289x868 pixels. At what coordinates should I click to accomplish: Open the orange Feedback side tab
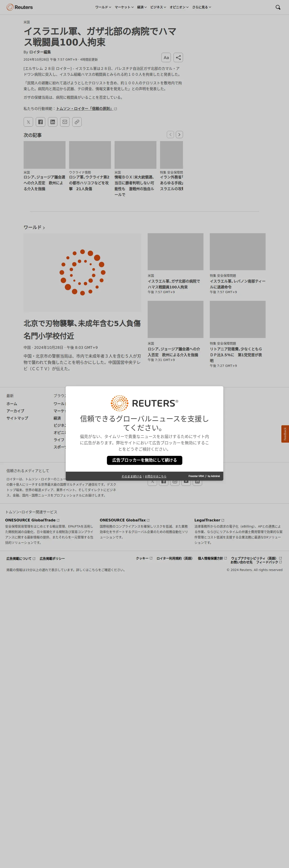click(x=285, y=434)
